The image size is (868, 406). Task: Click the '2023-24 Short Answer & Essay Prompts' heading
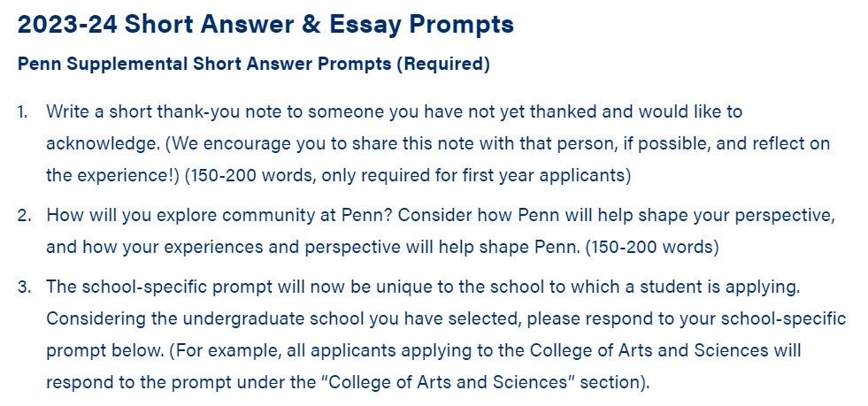(x=265, y=25)
